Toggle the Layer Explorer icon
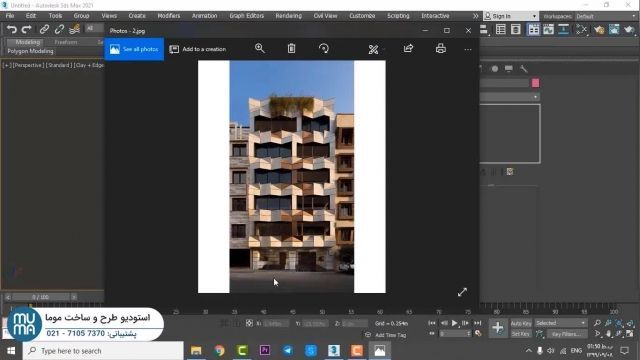Viewport: 640px width, 360px height. (x=516, y=29)
